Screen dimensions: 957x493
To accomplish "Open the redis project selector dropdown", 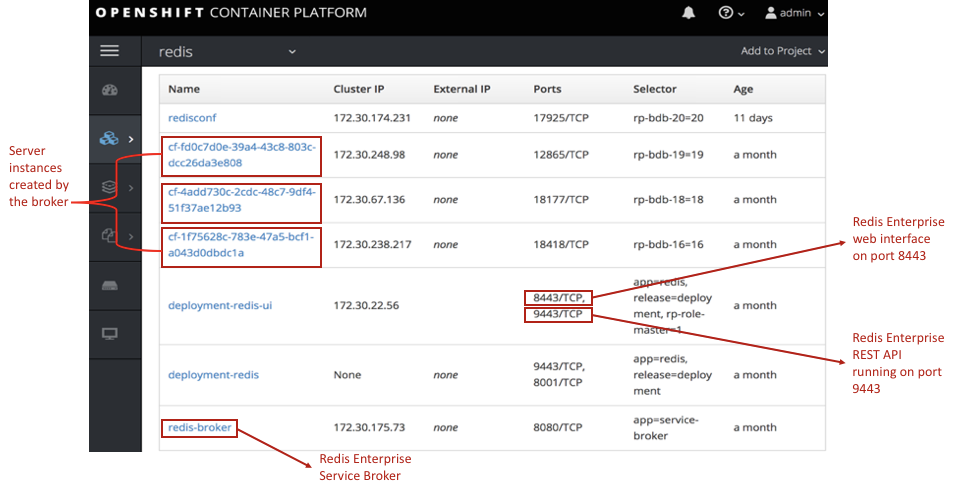I will point(228,51).
